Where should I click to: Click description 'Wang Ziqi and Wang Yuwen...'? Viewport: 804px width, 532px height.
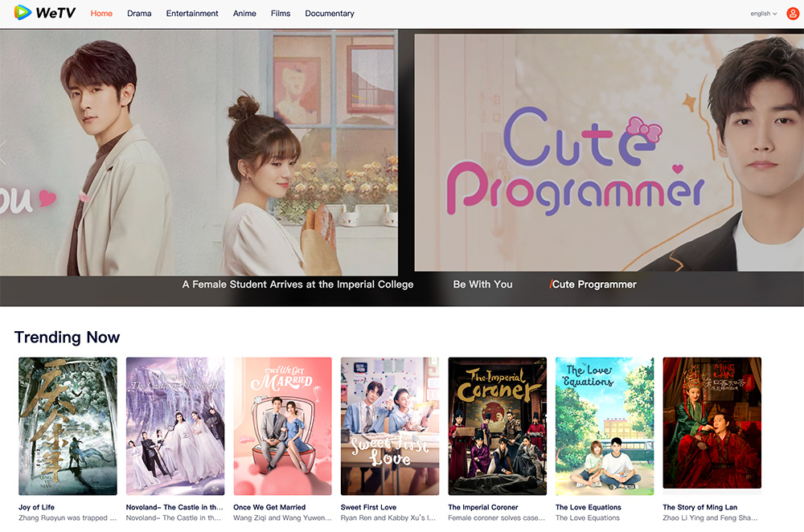pos(282,518)
